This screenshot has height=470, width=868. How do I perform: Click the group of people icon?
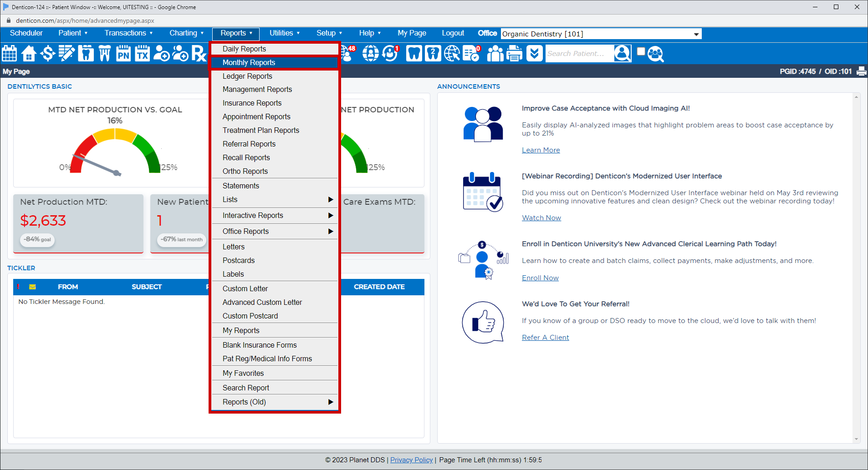click(x=495, y=53)
